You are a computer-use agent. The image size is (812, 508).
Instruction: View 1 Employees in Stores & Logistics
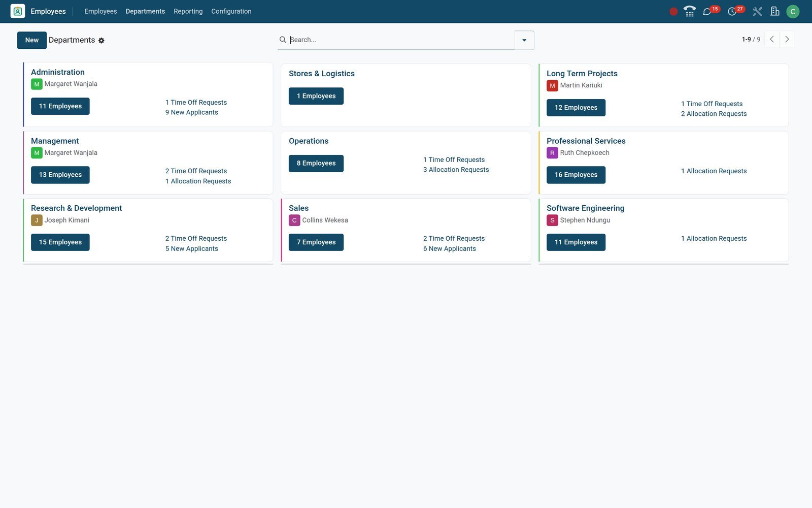[x=316, y=96]
